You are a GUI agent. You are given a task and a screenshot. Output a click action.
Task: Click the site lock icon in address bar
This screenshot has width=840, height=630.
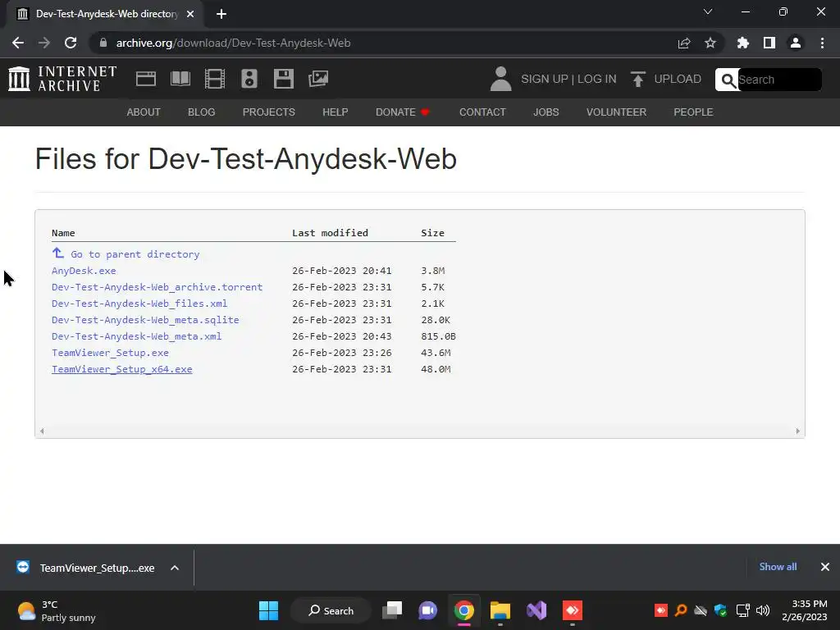tap(103, 43)
